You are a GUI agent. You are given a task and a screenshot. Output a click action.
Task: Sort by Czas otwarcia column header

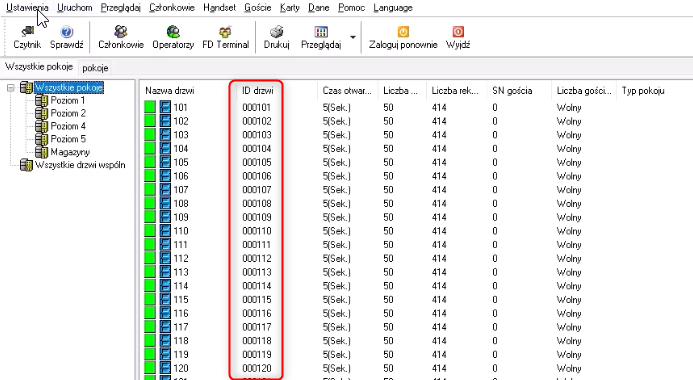click(347, 91)
